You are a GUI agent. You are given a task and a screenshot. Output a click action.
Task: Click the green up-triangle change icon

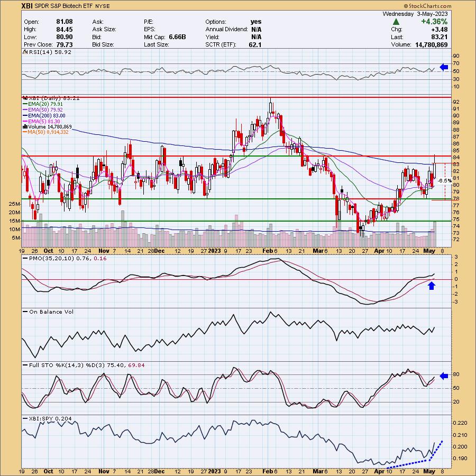coord(396,22)
